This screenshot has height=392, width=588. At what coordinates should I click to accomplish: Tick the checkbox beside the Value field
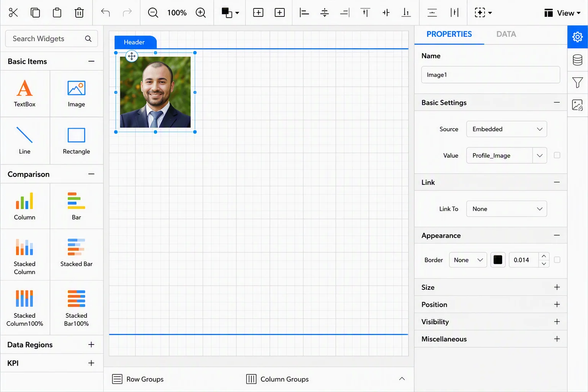(x=557, y=155)
